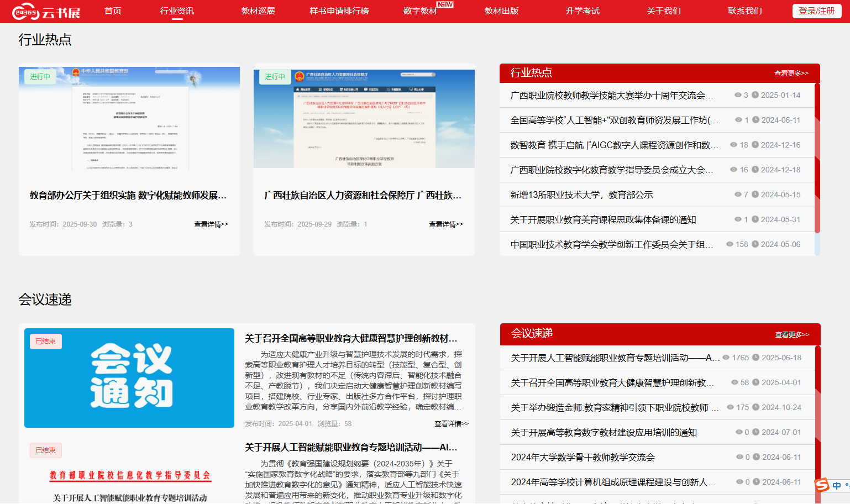This screenshot has width=850, height=504.
Task: Open 2024年大学数学骨干教师教学交流会 item
Action: [x=583, y=457]
